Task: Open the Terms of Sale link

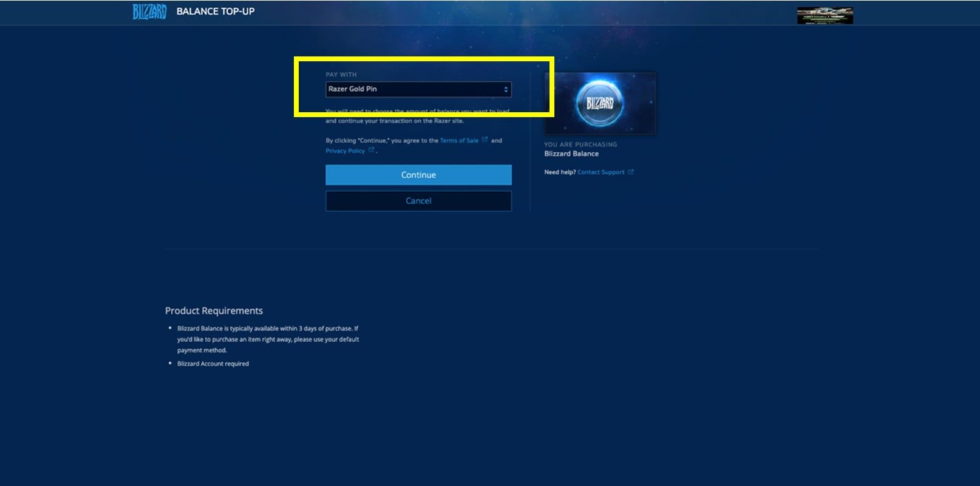Action: [459, 140]
